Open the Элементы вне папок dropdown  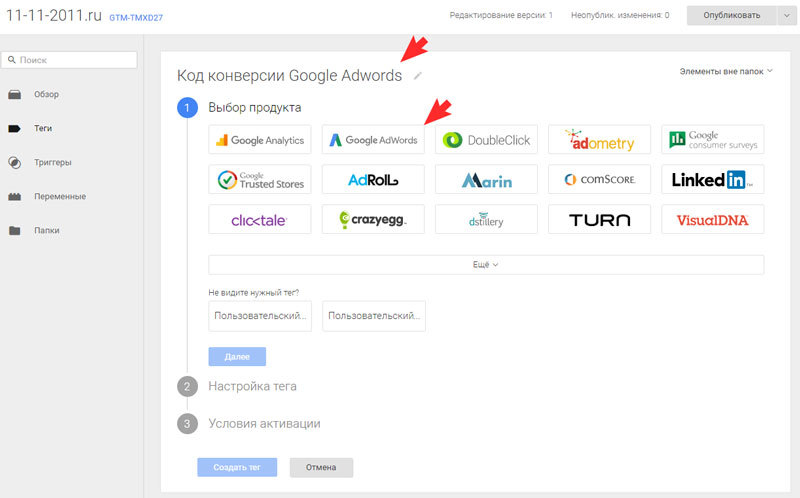point(726,71)
